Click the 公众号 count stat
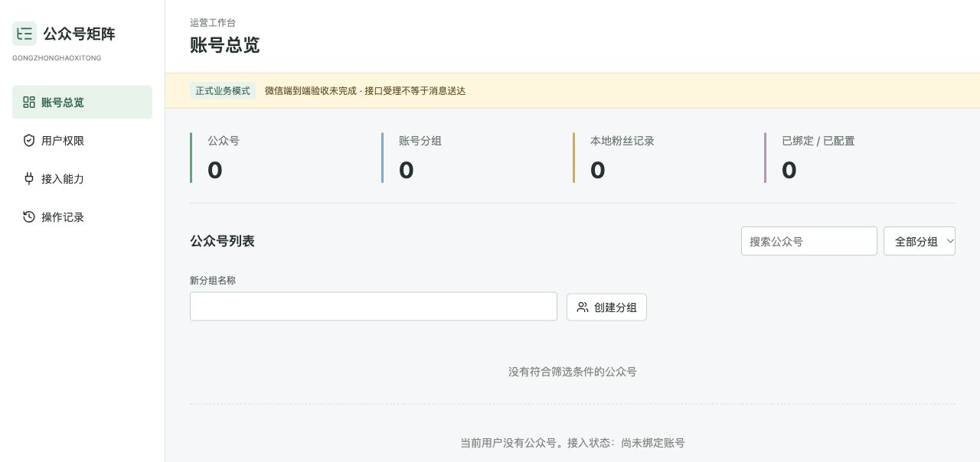This screenshot has width=980, height=462. pos(215,170)
